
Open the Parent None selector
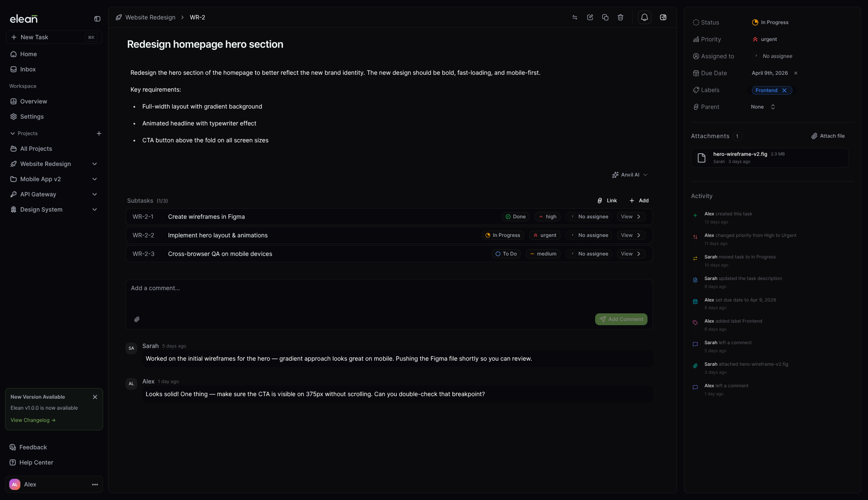763,107
